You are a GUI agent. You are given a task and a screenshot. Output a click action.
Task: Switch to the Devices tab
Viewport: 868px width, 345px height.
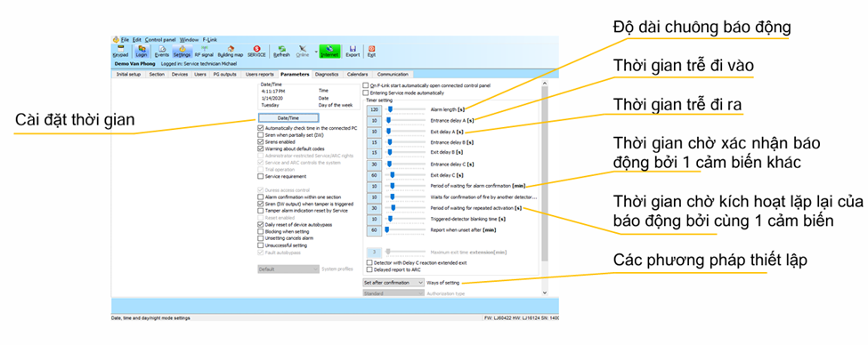179,74
